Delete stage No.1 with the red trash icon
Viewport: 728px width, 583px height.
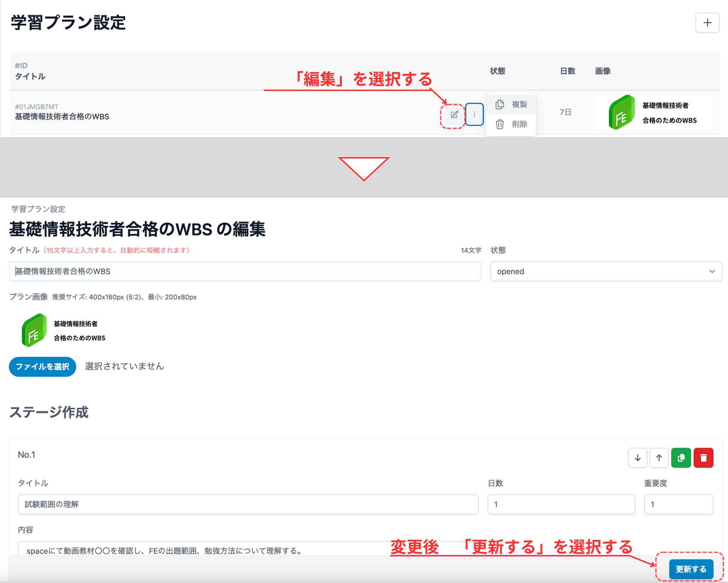click(x=703, y=458)
